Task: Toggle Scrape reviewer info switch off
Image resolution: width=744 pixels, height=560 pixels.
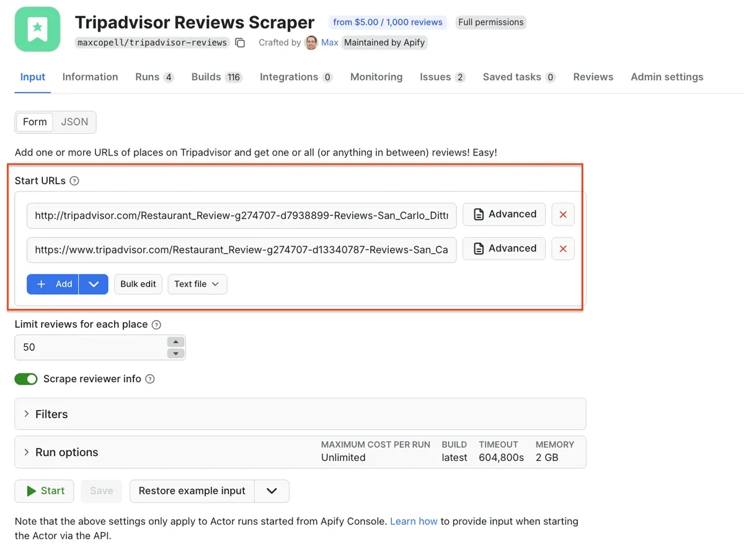Action: (26, 379)
